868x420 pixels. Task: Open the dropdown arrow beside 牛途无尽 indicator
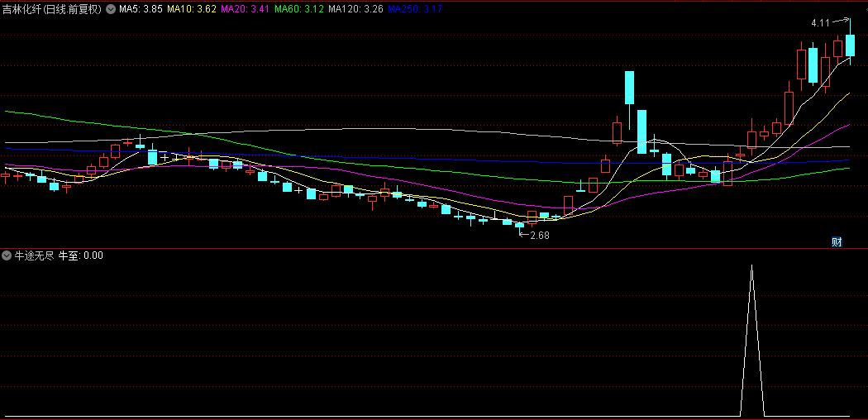pos(7,255)
